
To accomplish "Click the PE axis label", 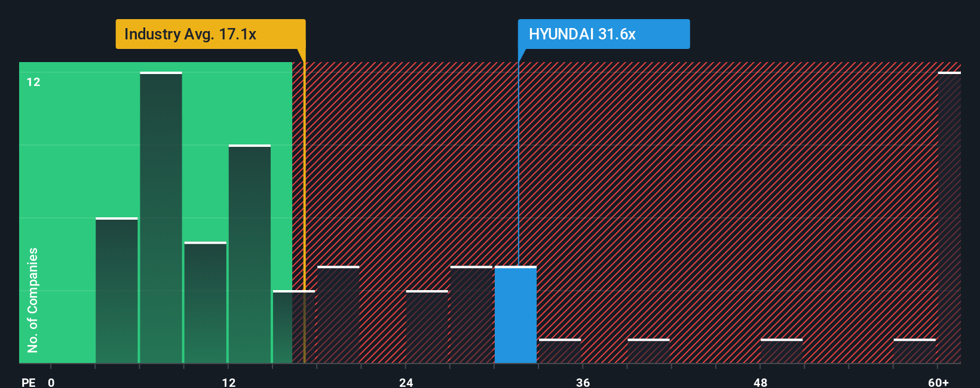I will coord(28,382).
